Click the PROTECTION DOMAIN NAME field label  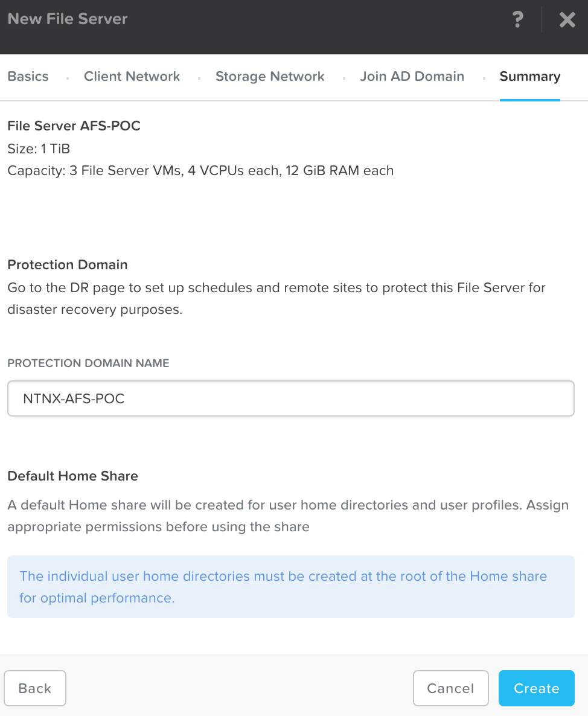point(88,363)
